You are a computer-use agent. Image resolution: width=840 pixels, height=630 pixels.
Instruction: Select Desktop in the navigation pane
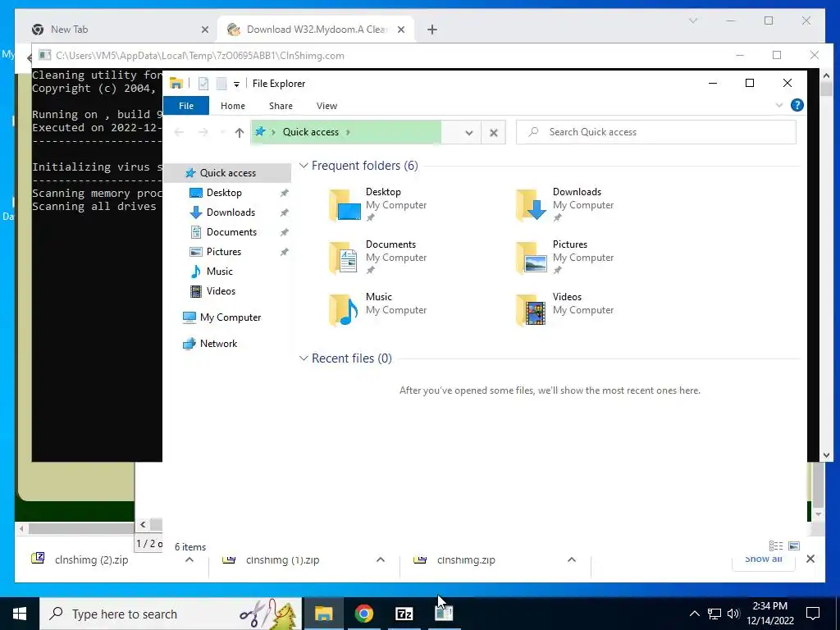click(x=224, y=193)
